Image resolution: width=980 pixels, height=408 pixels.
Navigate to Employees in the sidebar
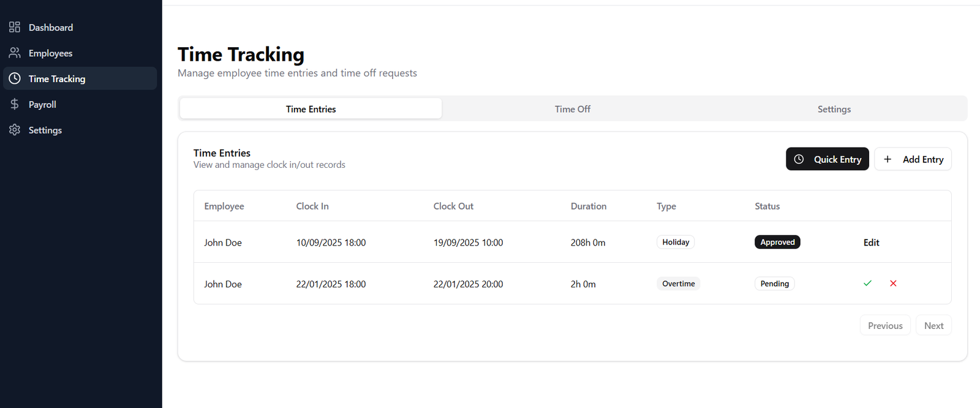[50, 53]
